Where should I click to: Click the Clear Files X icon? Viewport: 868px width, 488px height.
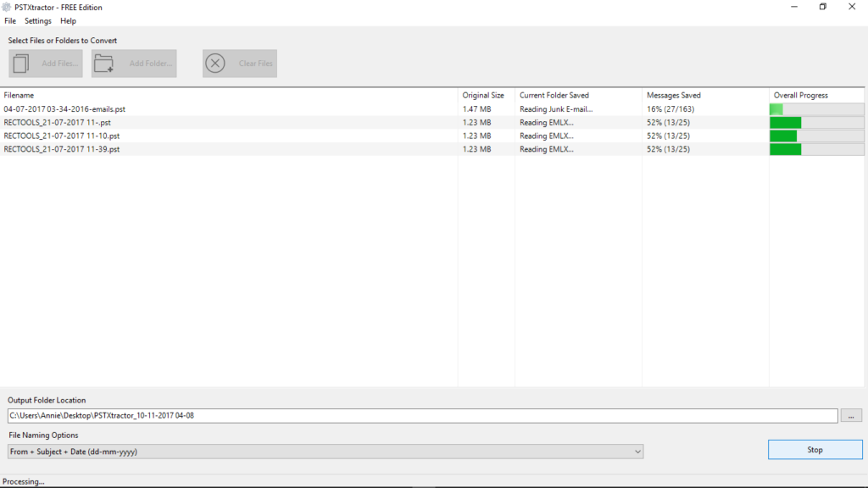[215, 63]
